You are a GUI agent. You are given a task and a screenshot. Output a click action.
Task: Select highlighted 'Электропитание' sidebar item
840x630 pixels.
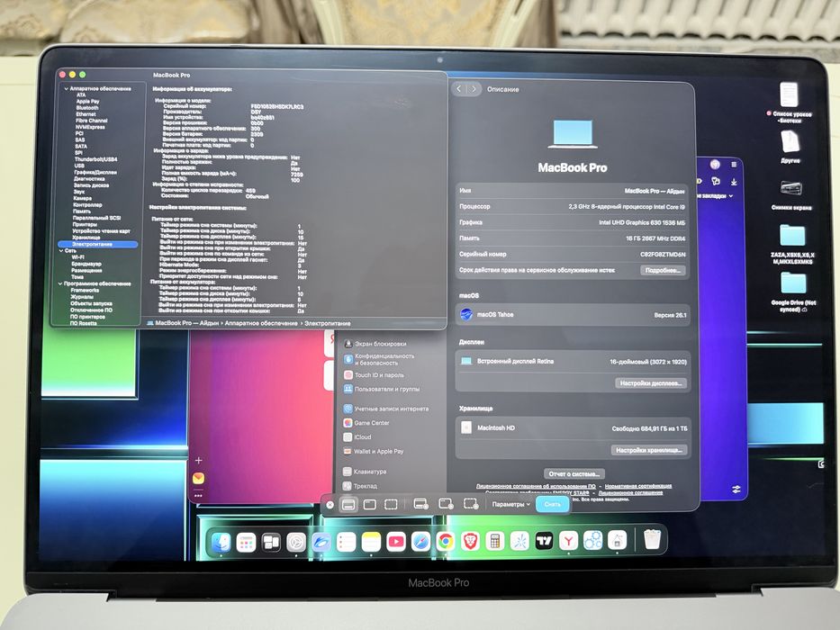pos(97,244)
